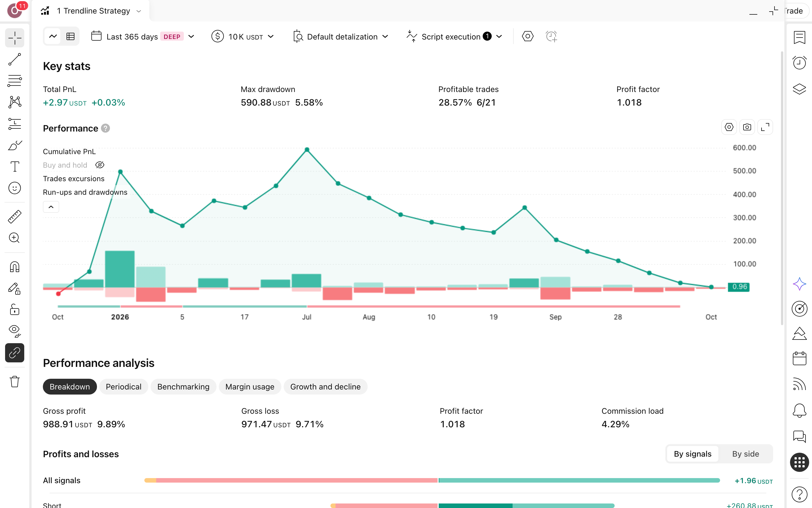Select the Growth and decline tab
This screenshot has height=508, width=812.
coord(325,387)
